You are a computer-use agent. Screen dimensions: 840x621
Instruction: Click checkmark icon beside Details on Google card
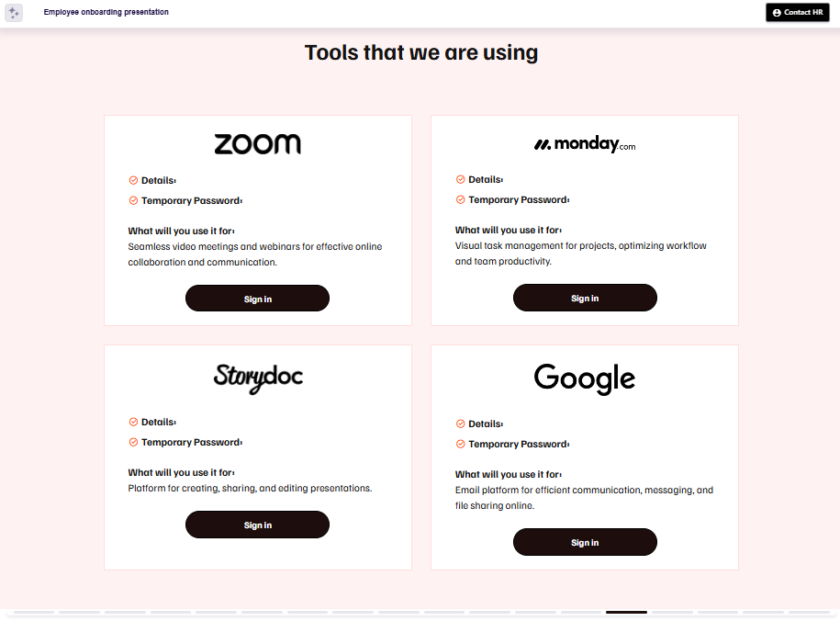click(x=460, y=423)
